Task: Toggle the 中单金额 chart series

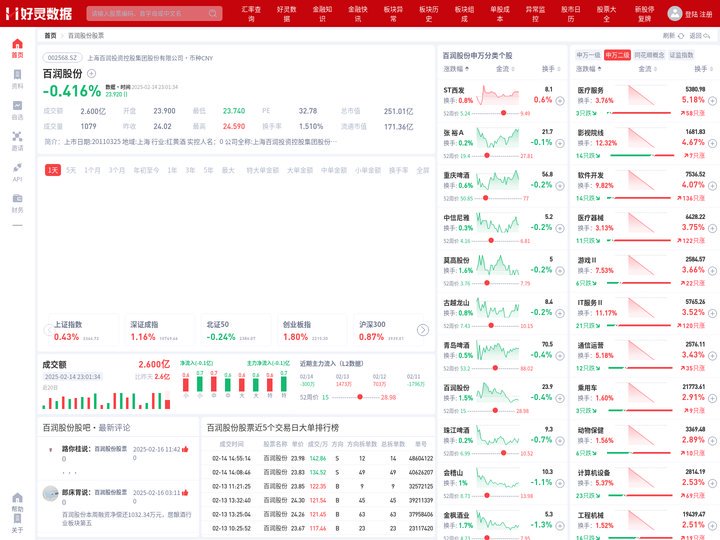Action: [334, 170]
